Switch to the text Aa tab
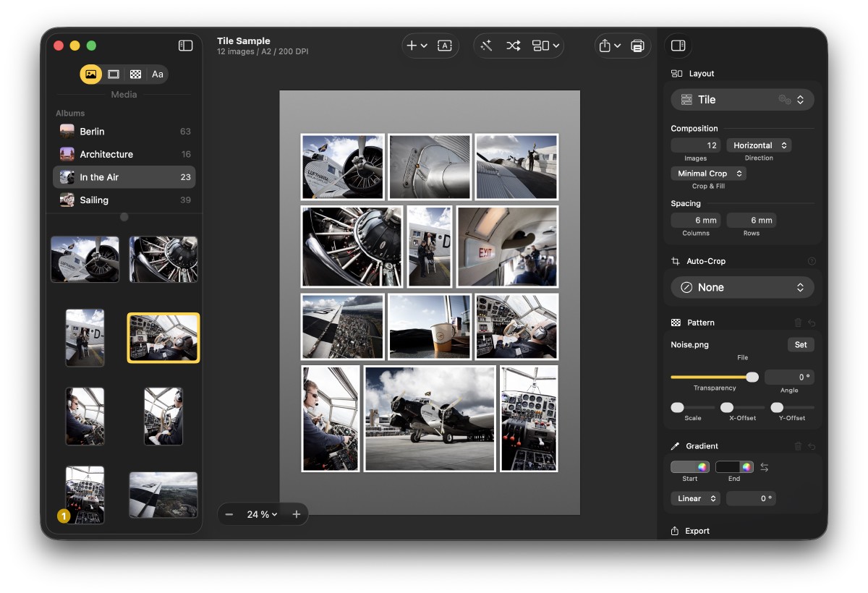868x593 pixels. coord(157,74)
